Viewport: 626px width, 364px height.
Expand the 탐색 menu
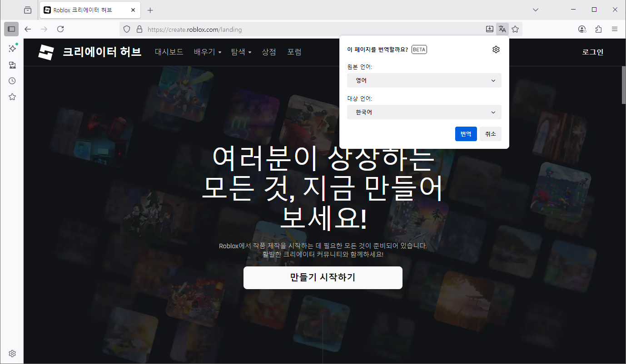241,52
